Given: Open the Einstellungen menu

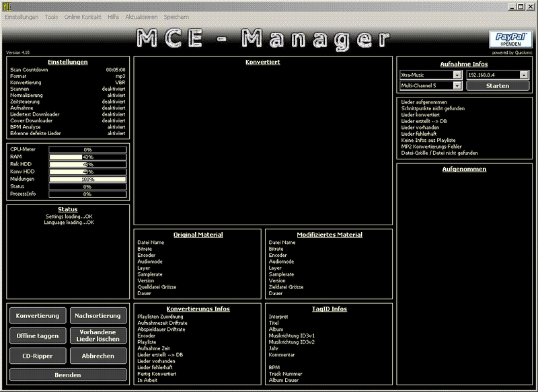Looking at the screenshot, I should pyautogui.click(x=22, y=16).
